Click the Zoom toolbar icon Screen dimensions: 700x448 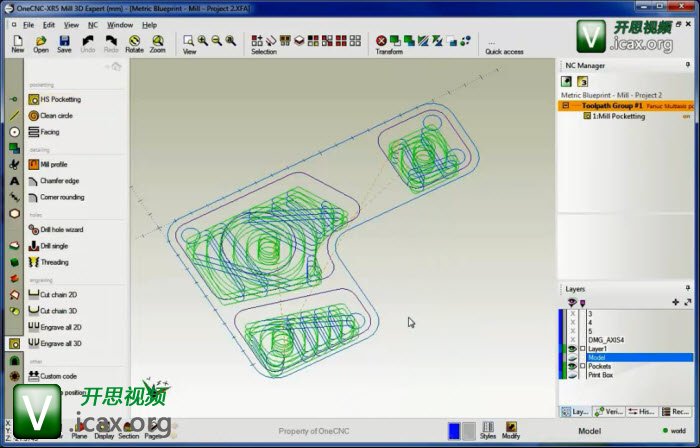[158, 44]
